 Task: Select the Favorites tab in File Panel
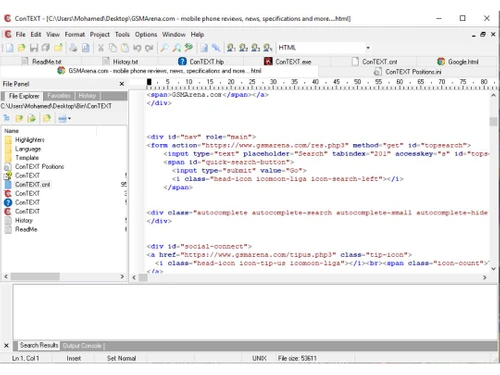click(59, 96)
